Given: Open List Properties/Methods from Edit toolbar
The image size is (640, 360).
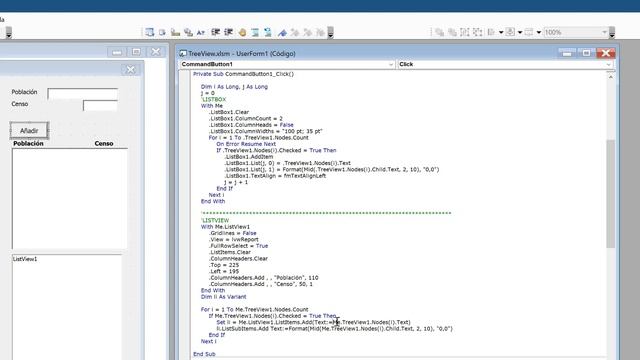Looking at the screenshot, I should coord(149,32).
